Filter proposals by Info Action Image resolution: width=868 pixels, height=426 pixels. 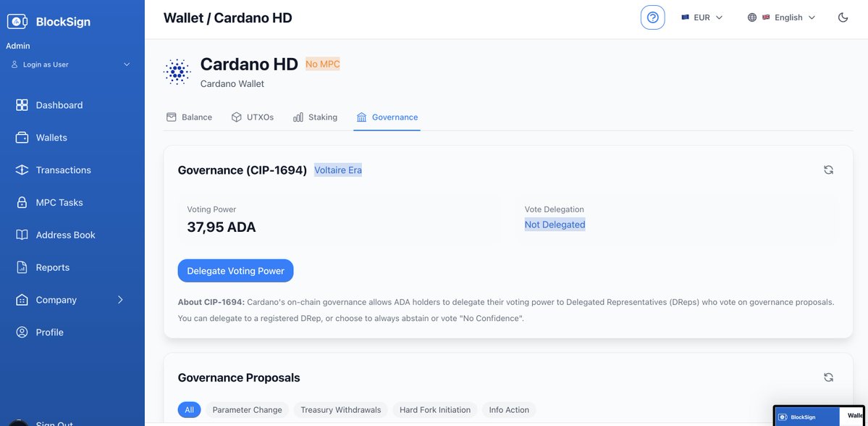[x=509, y=410]
